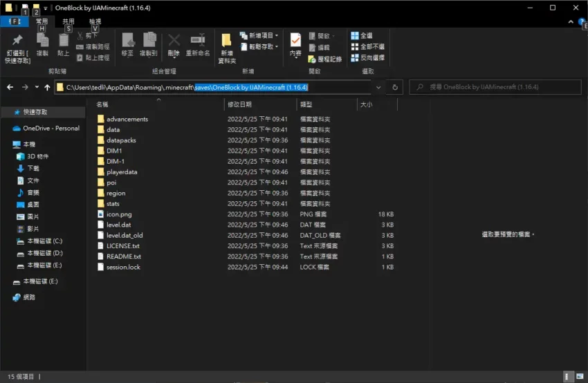Open the Quick Access Toolbar customize arrow
The height and width of the screenshot is (383, 588).
[46, 8]
